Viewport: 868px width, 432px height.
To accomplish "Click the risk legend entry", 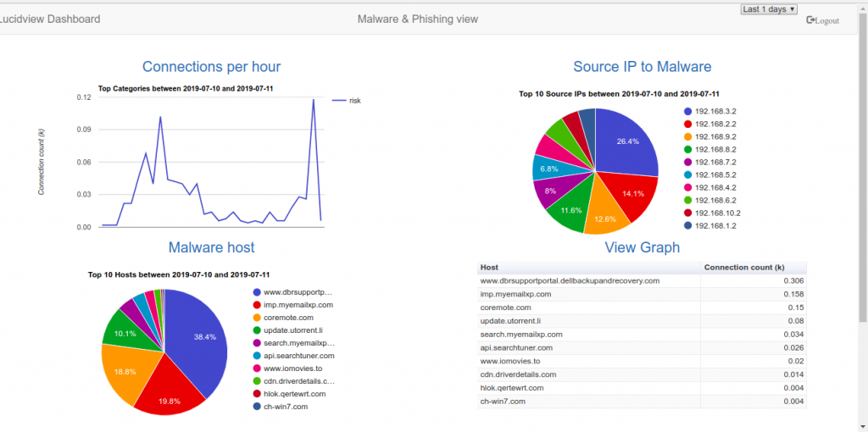I will click(347, 101).
